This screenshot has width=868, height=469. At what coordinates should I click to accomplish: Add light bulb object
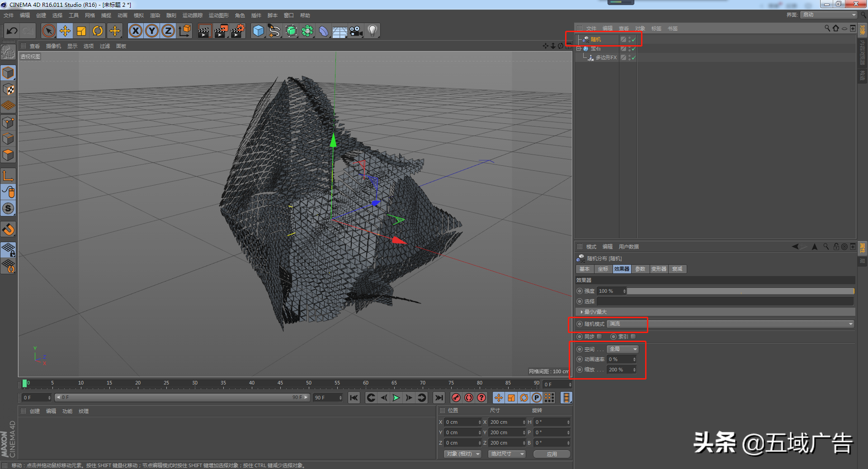pyautogui.click(x=373, y=31)
